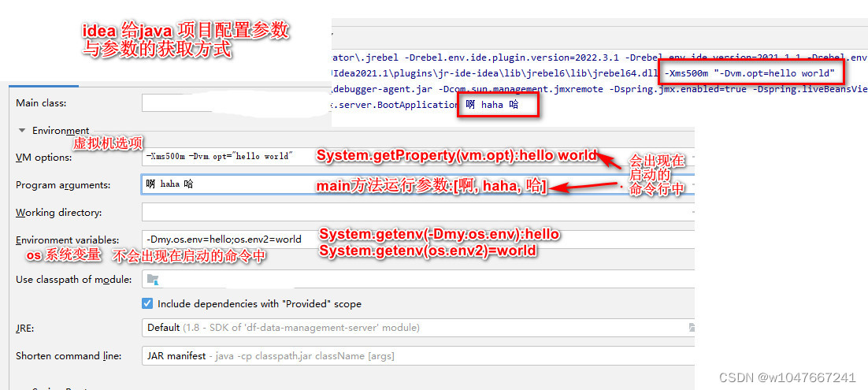Screen dimensions: 868x390
Task: Click the "Working directory:" label
Action: pos(58,213)
